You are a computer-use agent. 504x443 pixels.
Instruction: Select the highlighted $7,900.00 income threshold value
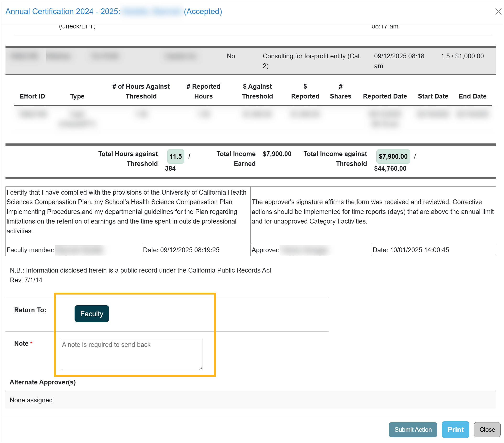pyautogui.click(x=393, y=156)
